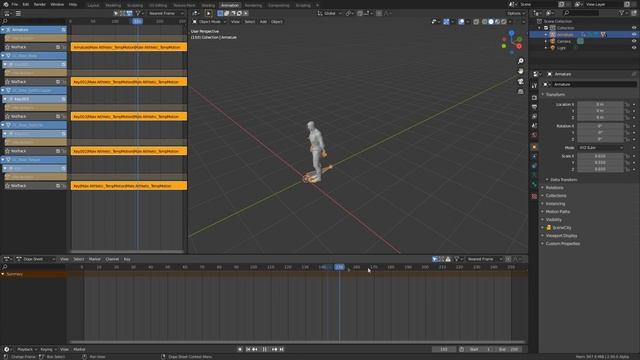
Task: Open Dope Sheet Nearest Frame snap dropdown
Action: [x=484, y=259]
